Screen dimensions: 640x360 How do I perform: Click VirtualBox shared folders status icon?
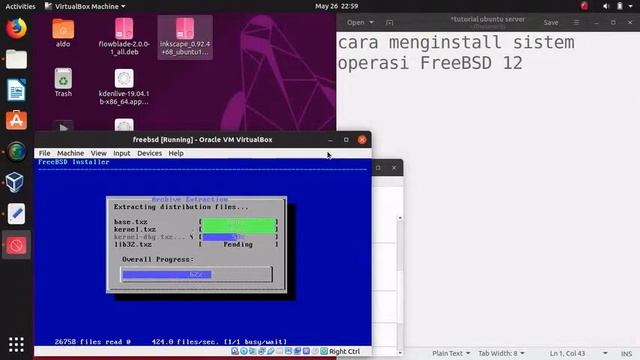pyautogui.click(x=280, y=351)
